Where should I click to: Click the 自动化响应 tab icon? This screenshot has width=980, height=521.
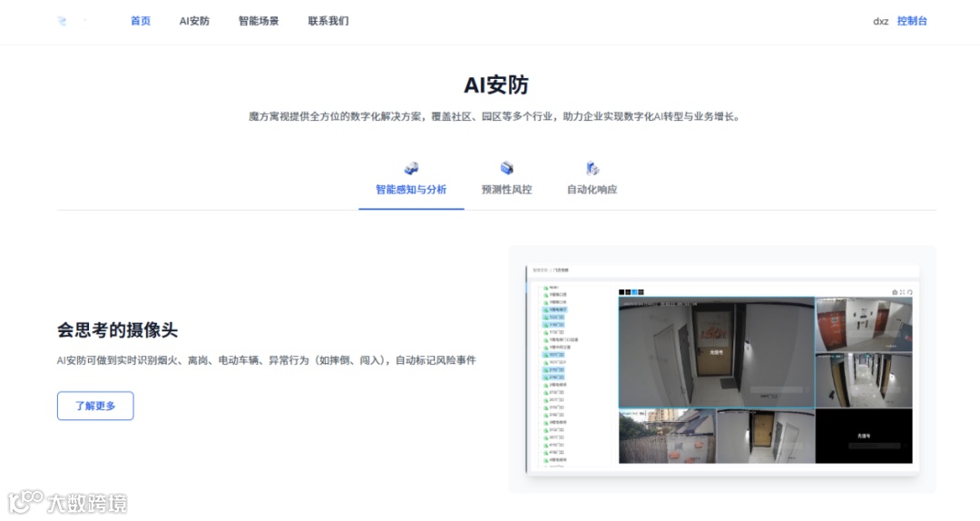point(592,168)
